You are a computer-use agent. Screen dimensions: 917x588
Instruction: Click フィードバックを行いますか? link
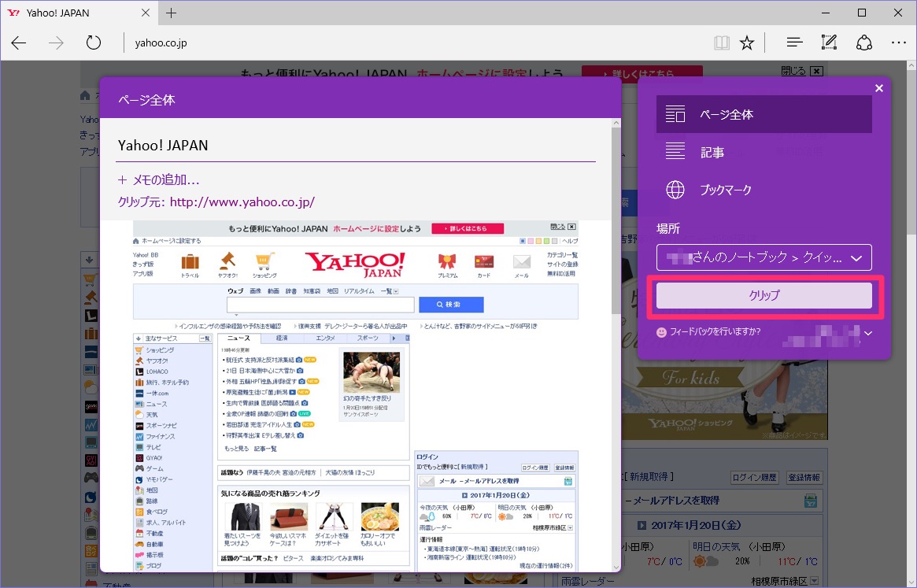[x=715, y=331]
